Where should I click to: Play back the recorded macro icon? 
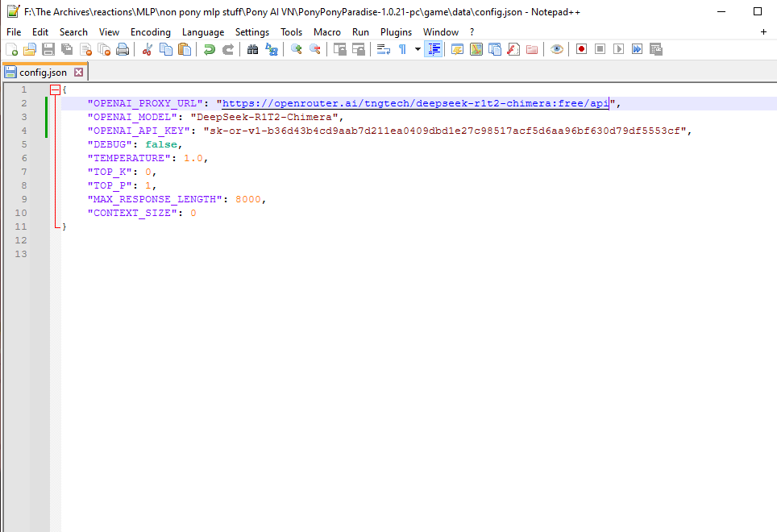618,49
